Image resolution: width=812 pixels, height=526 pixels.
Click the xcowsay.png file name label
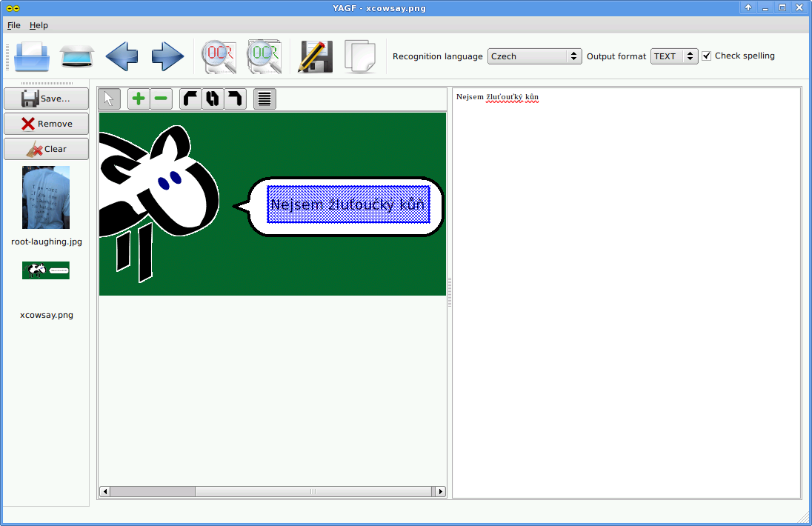coord(47,315)
